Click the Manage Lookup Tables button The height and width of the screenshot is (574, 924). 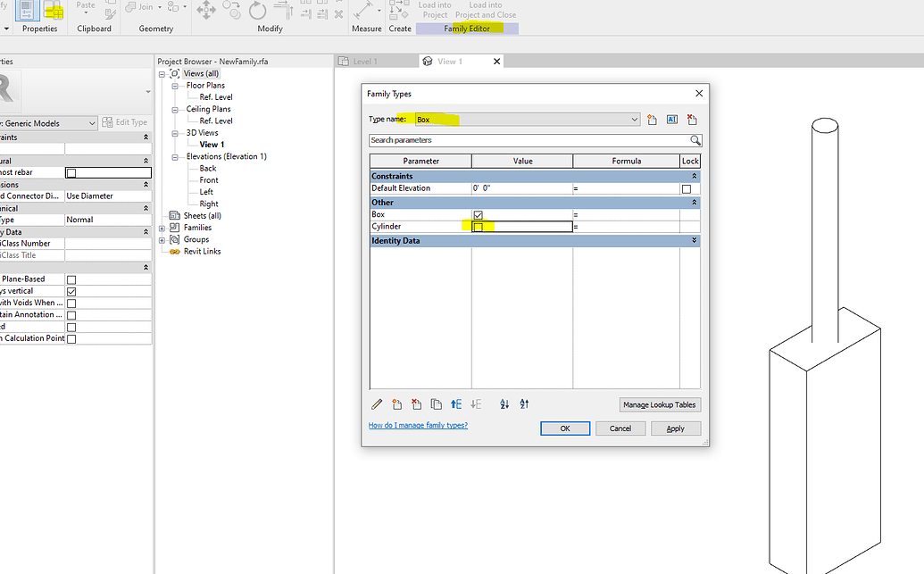tap(660, 404)
